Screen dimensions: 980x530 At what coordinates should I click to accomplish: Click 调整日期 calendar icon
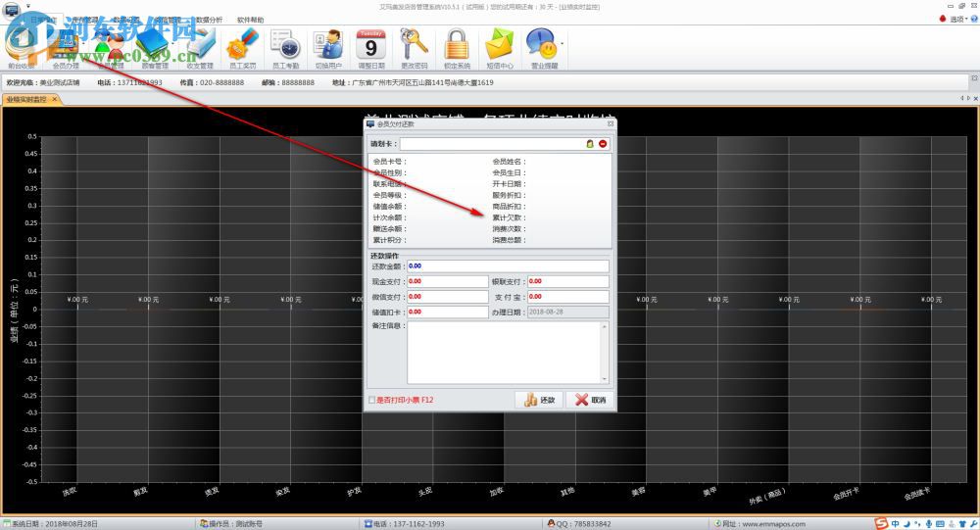pyautogui.click(x=371, y=49)
